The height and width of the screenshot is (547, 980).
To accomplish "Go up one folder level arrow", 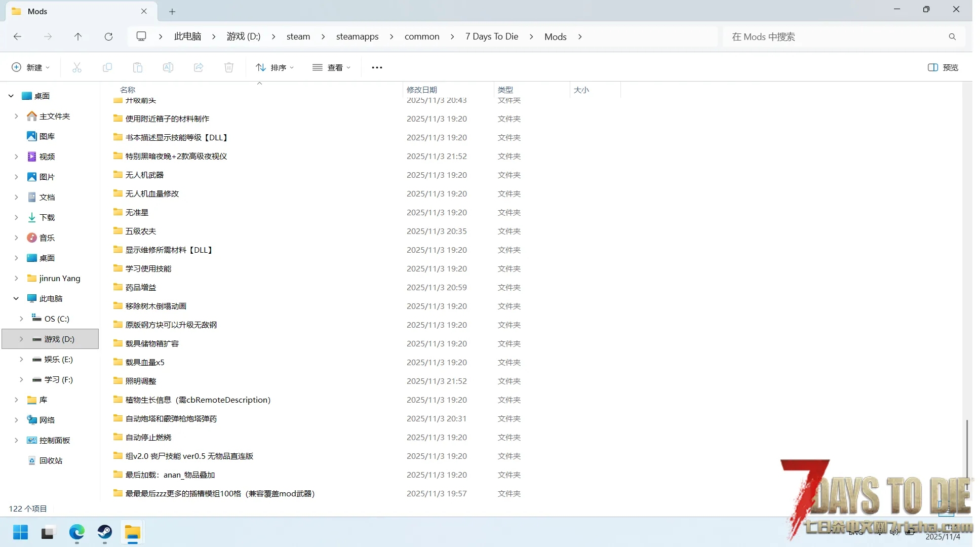I will (x=78, y=36).
